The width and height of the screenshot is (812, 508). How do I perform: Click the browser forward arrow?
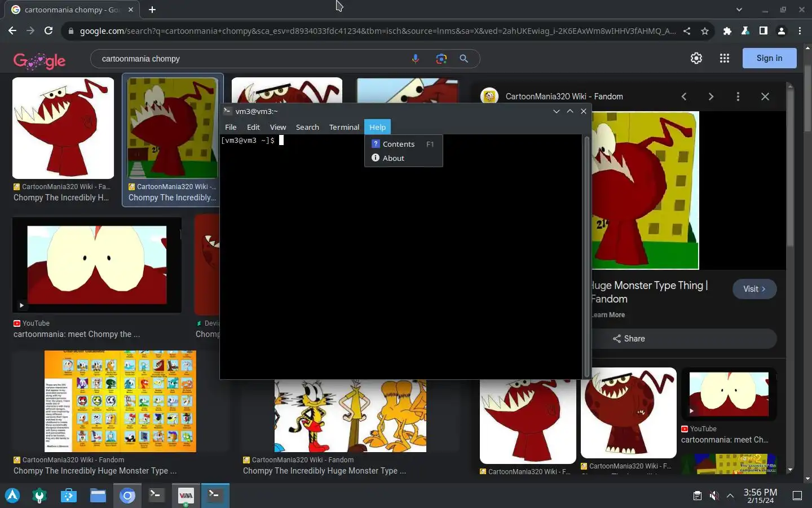pyautogui.click(x=30, y=31)
